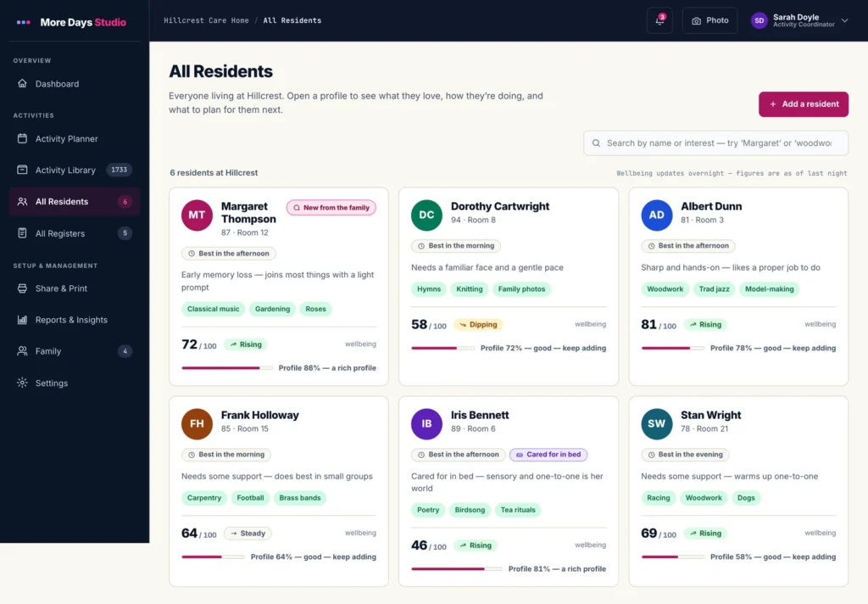The width and height of the screenshot is (868, 604).
Task: Open the All Registers page
Action: (75, 233)
